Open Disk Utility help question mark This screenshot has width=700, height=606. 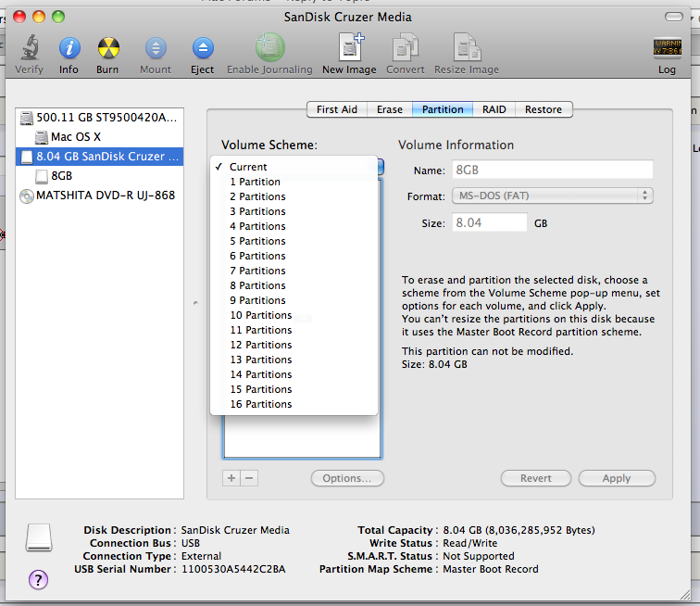click(38, 580)
